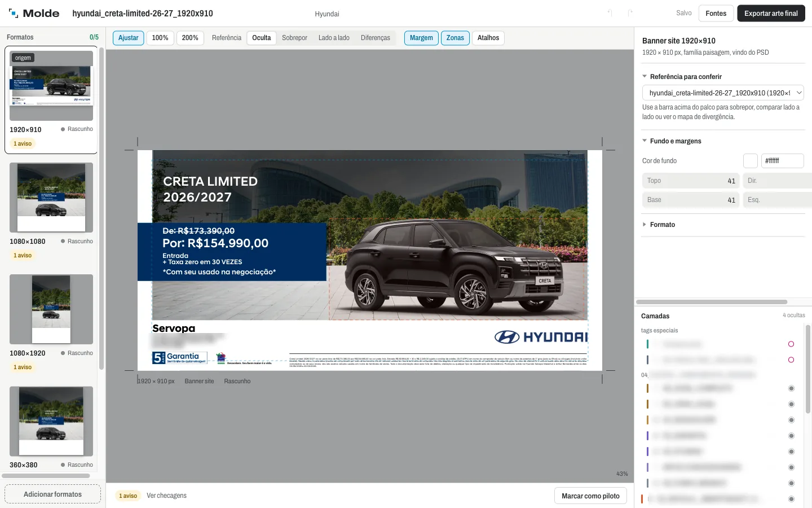Select the 360×380 format thumbnail
This screenshot has height=508, width=812.
point(51,421)
